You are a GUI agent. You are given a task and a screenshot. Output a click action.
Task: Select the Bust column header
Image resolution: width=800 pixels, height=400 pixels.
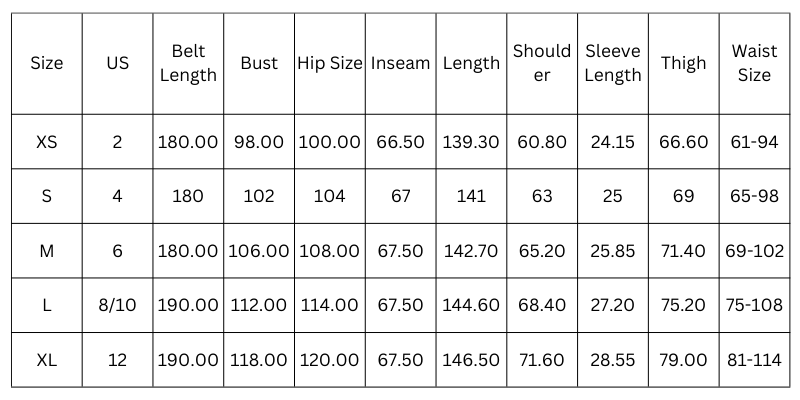(259, 63)
